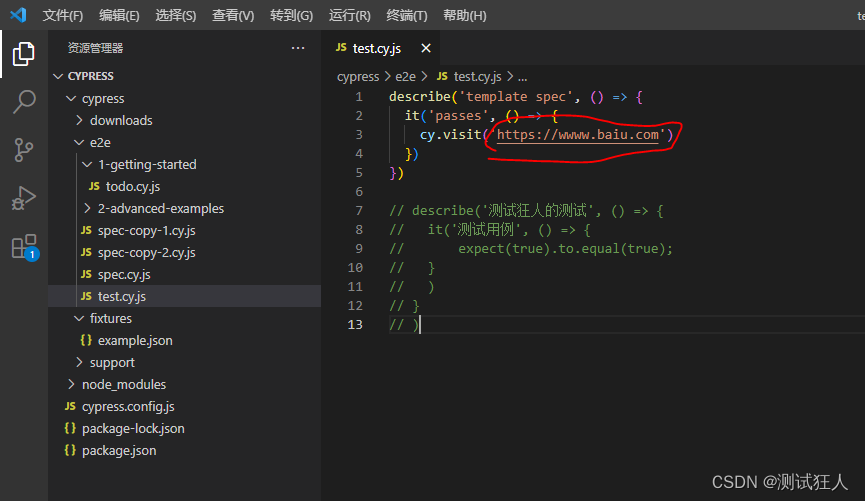Place cursor on 'template spec' string
Image resolution: width=865 pixels, height=501 pixels.
pyautogui.click(x=516, y=97)
